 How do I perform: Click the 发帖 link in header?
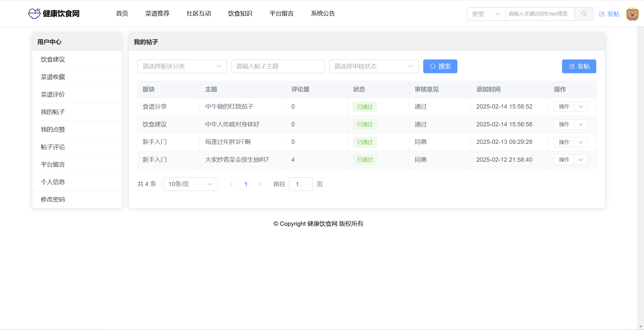[x=609, y=14]
